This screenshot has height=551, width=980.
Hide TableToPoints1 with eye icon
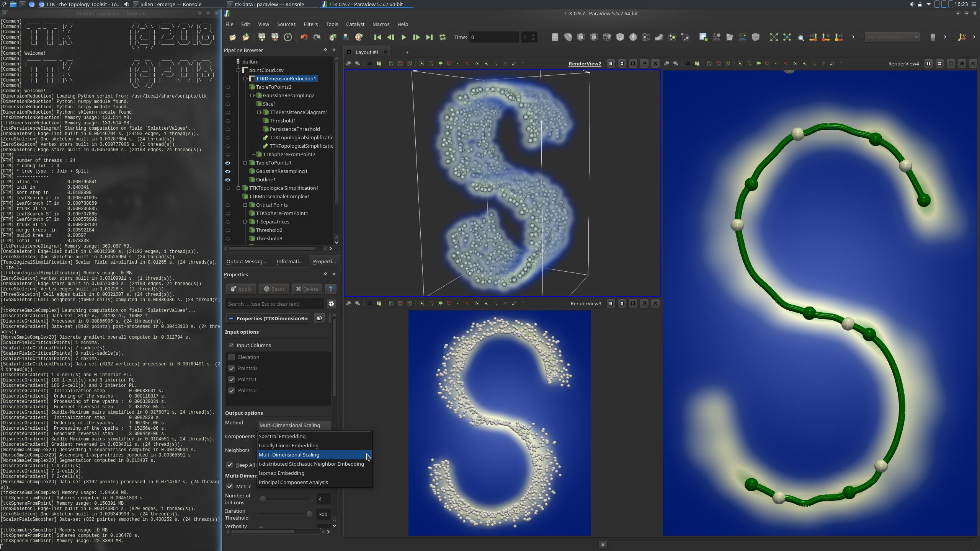[228, 163]
